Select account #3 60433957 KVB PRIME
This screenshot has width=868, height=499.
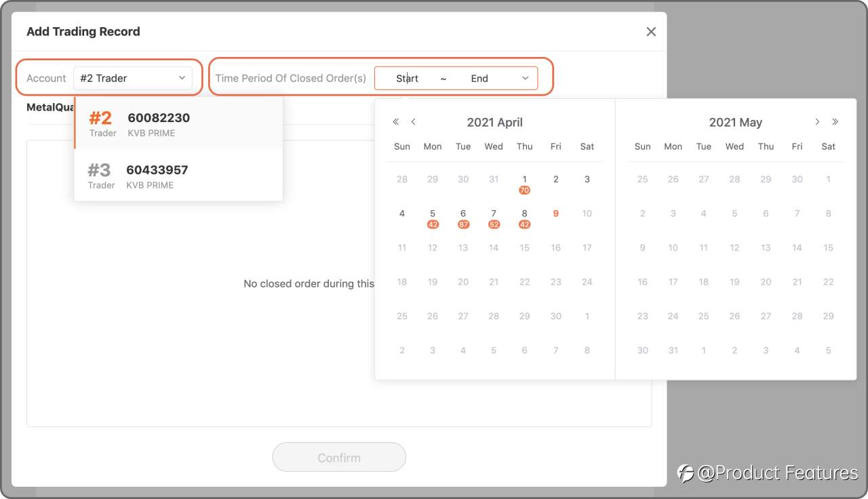coord(178,175)
